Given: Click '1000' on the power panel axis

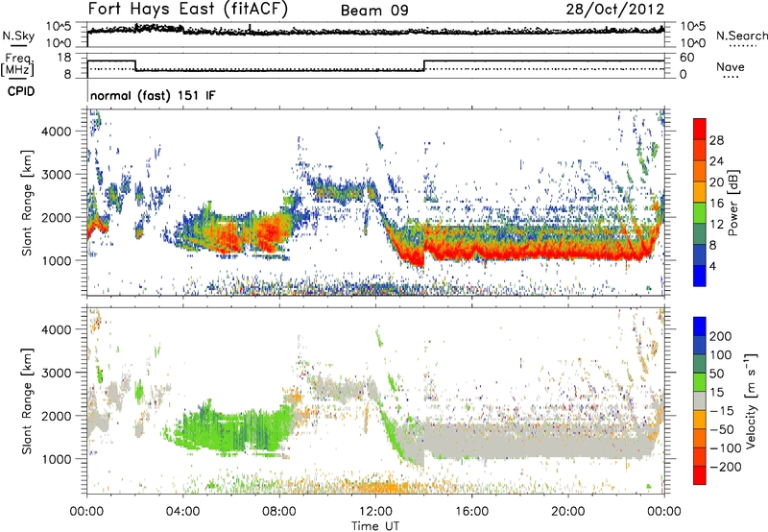Looking at the screenshot, I should click(x=56, y=260).
